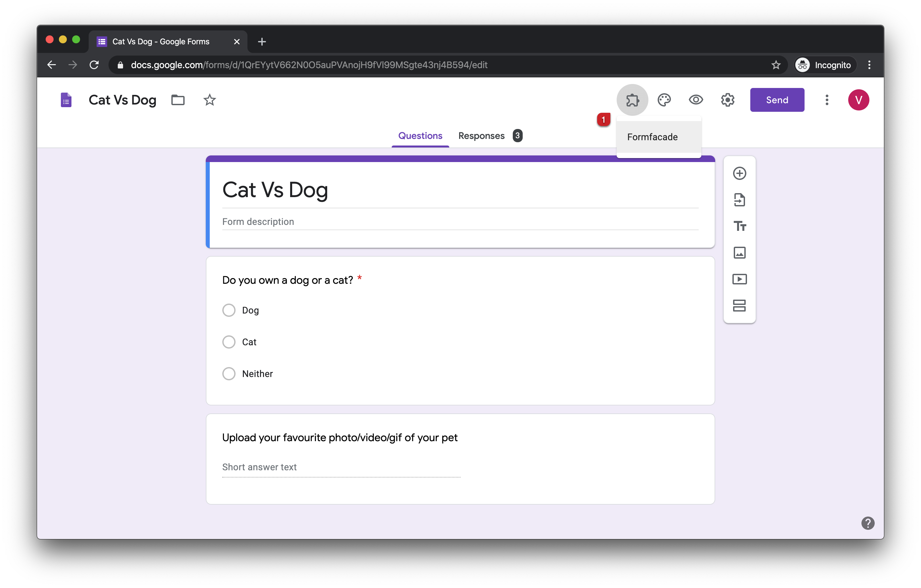Move form to folder icon

[x=178, y=100]
